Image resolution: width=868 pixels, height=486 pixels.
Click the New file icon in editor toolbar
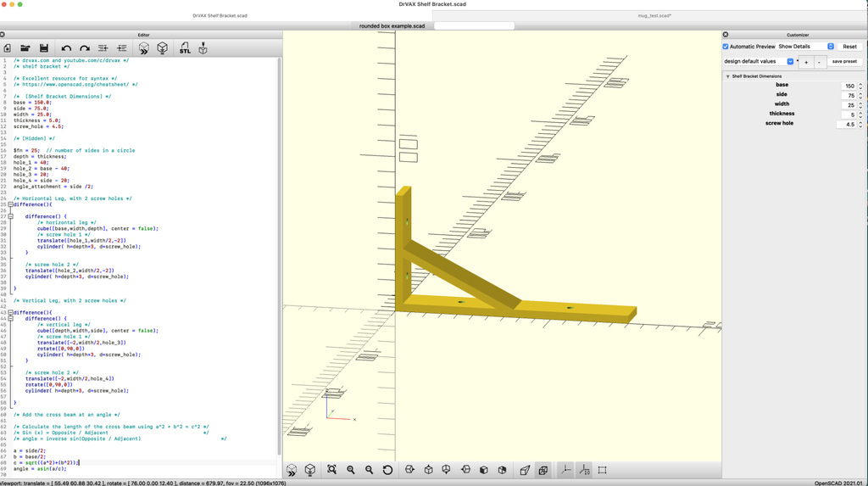8,48
